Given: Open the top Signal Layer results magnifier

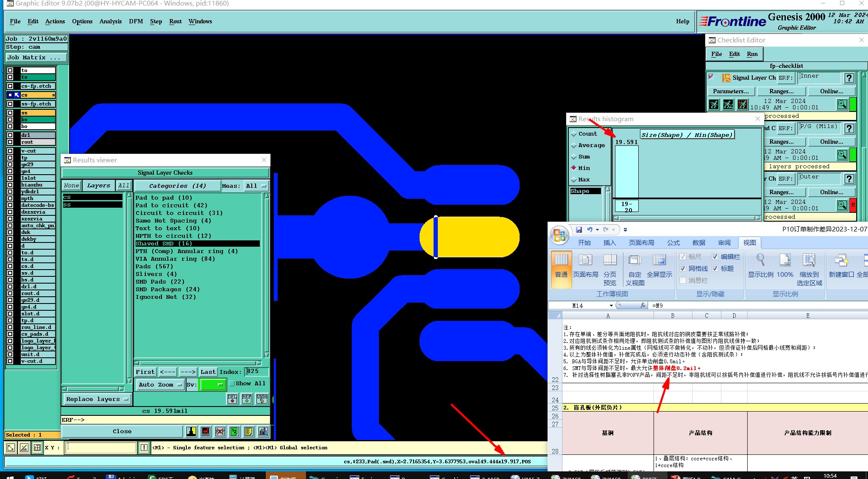Looking at the screenshot, I should pos(842,104).
